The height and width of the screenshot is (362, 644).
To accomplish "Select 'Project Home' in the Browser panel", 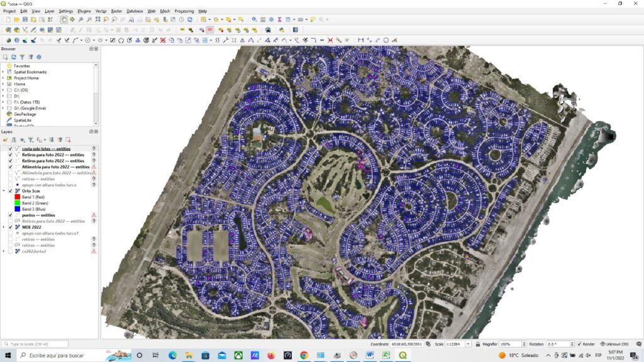I will (26, 78).
